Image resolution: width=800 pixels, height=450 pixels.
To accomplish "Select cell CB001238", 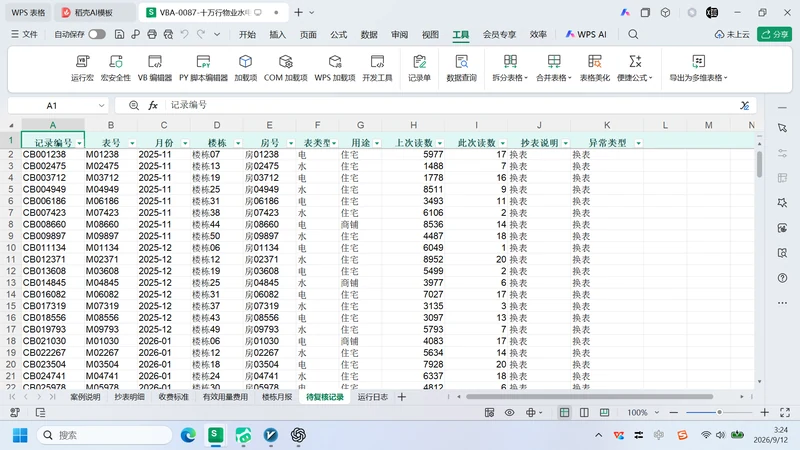I will point(53,155).
